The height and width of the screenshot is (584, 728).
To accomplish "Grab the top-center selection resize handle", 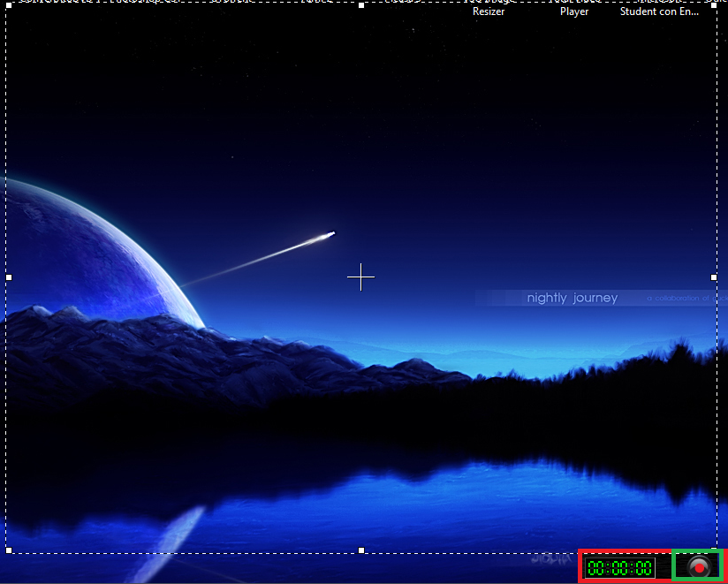I will click(x=362, y=5).
